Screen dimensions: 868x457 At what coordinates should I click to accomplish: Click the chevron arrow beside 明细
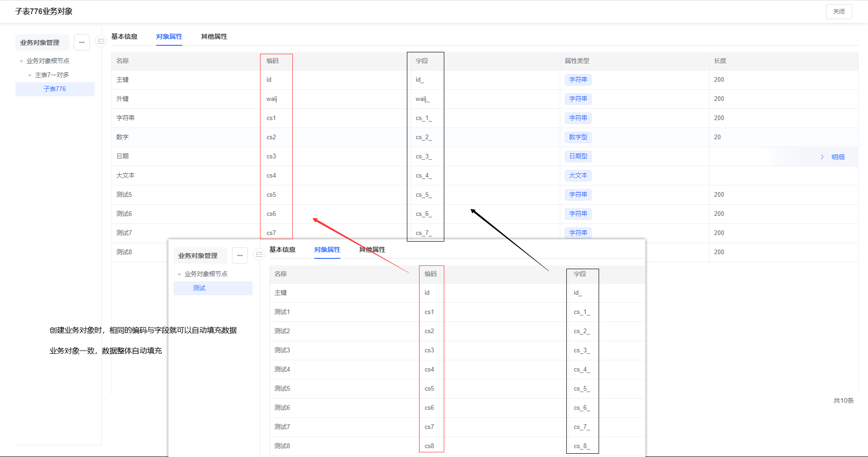pos(822,157)
